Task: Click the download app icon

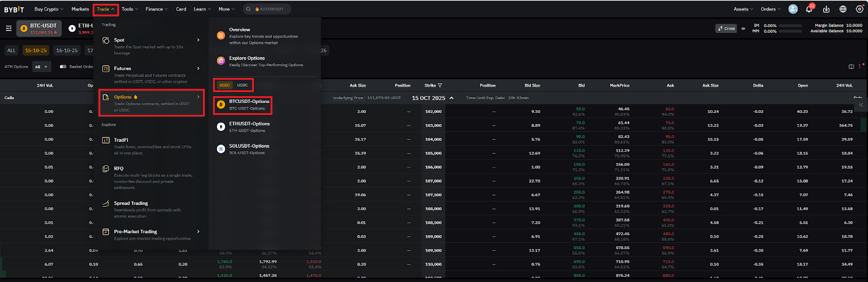Action: point(826,9)
